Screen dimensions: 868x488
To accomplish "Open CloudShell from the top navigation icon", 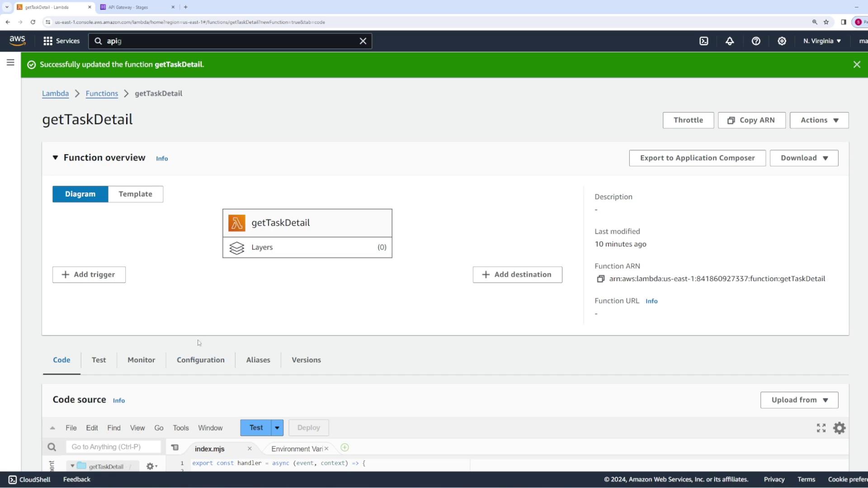I will [704, 41].
